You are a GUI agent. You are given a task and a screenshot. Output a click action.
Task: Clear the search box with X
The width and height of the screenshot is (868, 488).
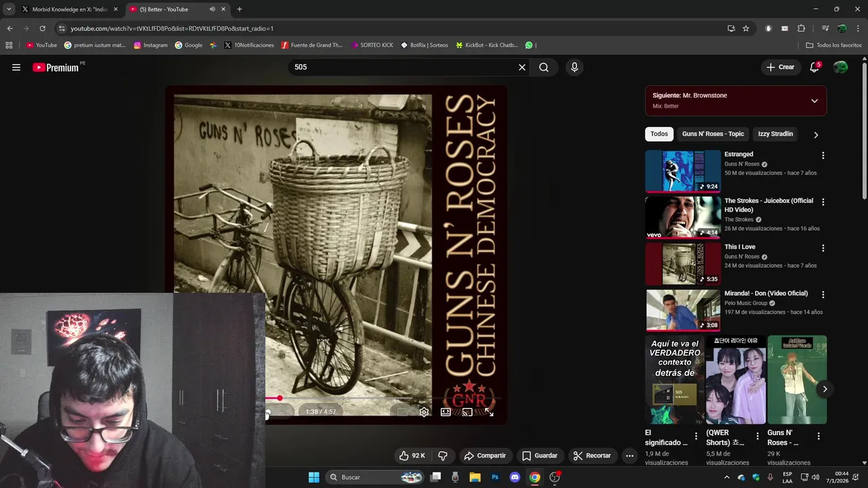tap(522, 67)
